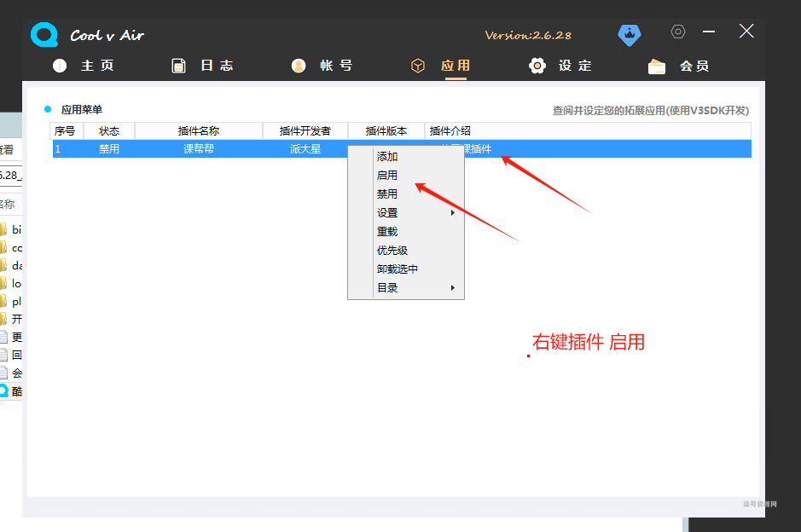Click the hexagon settings icon in title bar
Screen dimensions: 801x532
[677, 32]
